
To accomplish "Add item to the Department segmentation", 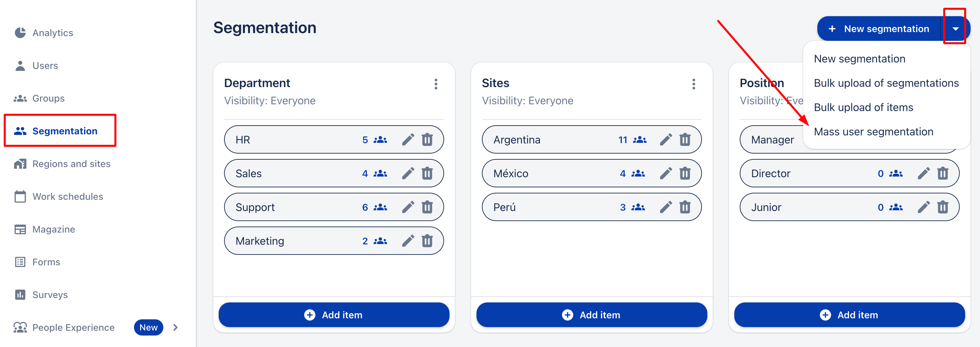I will (x=334, y=315).
